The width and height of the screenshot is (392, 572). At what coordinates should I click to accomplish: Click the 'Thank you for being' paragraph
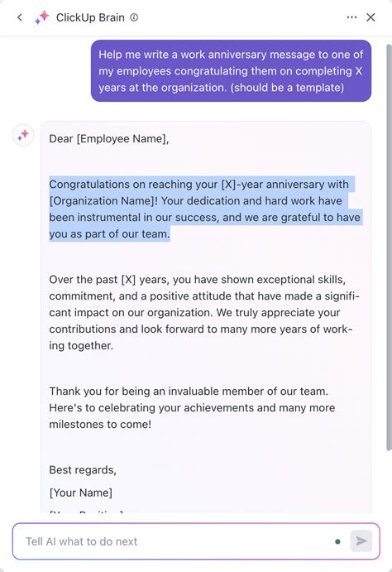[x=192, y=408]
